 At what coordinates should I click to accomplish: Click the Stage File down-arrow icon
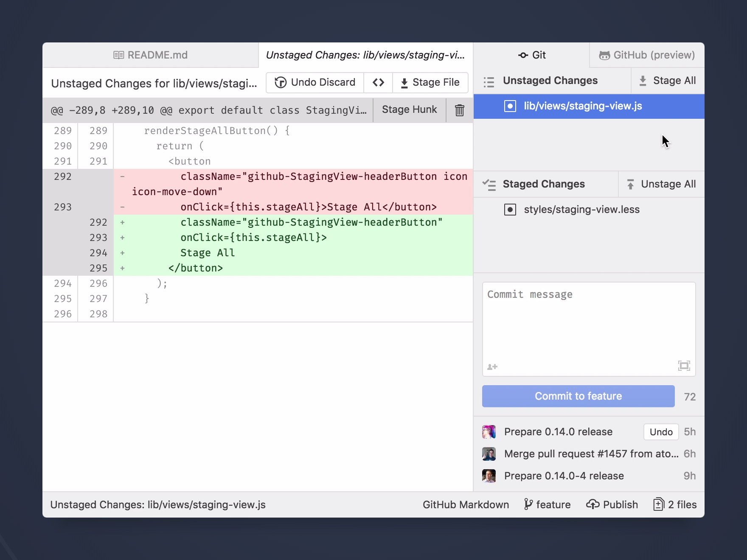click(404, 83)
